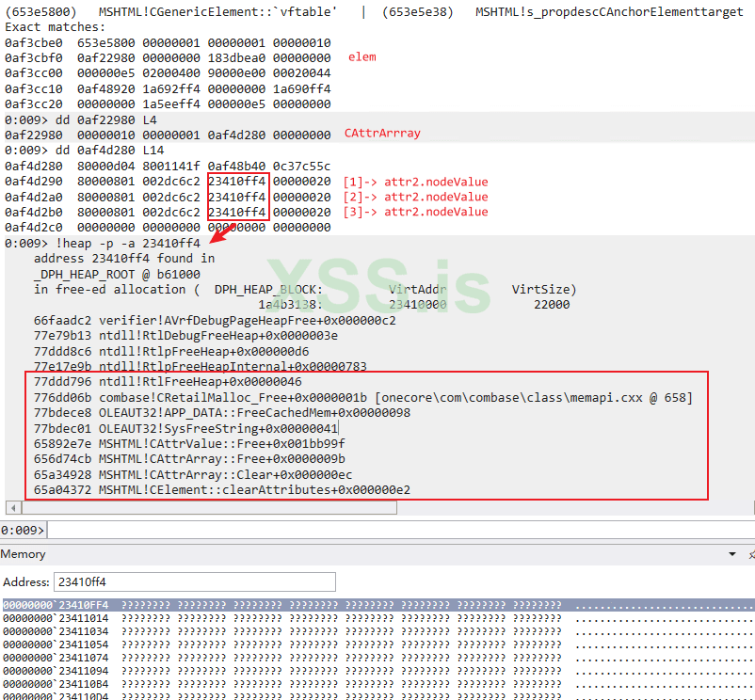Click address 0af3cbf0 in dump output
The image size is (755, 700).
coord(34,58)
